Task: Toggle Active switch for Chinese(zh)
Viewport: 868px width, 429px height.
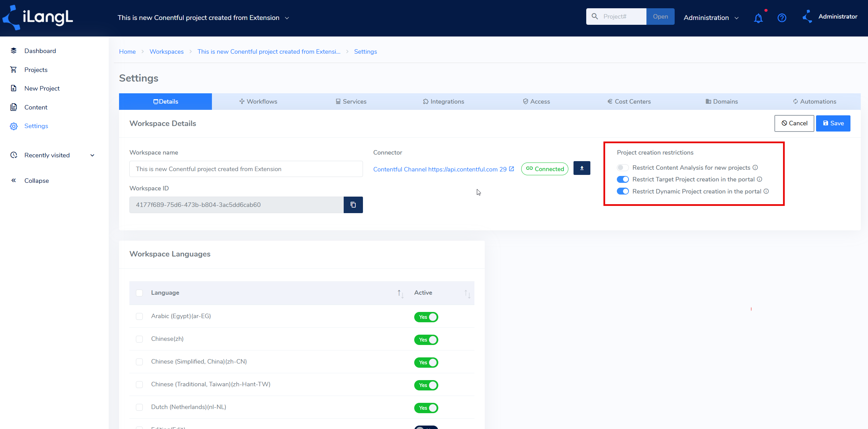Action: tap(426, 340)
